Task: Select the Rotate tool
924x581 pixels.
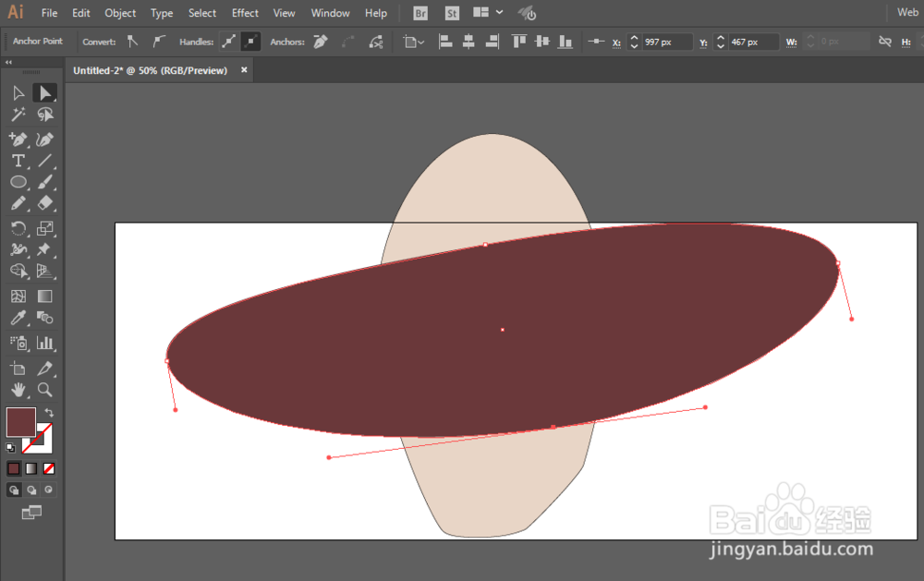Action: [x=18, y=229]
